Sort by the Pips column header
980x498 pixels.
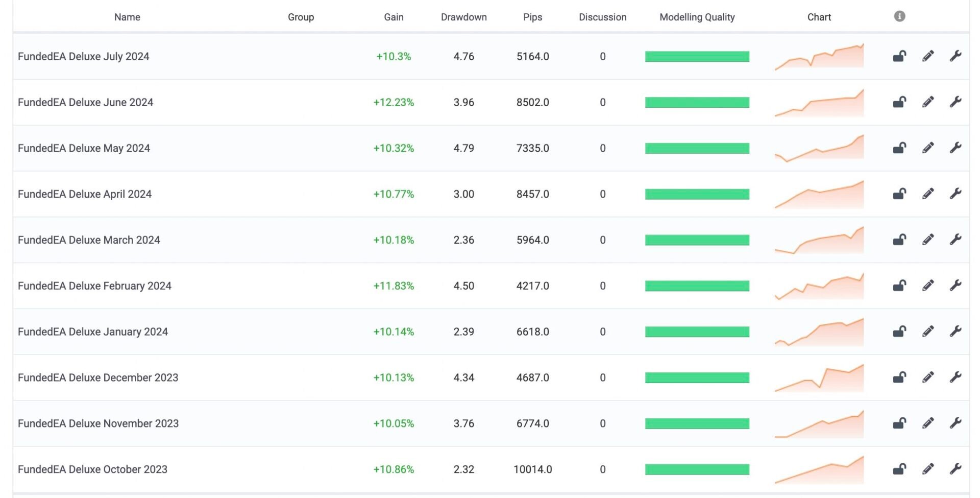[x=532, y=17]
